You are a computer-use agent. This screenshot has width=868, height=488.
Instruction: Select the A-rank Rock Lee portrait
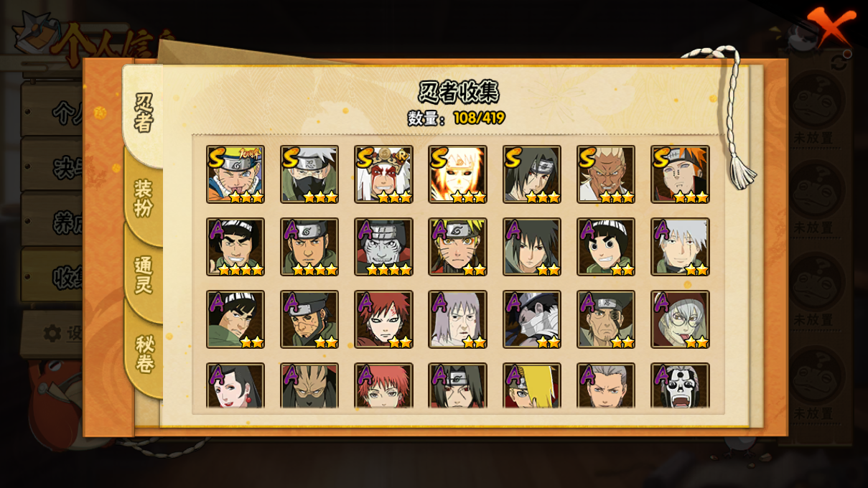[606, 247]
